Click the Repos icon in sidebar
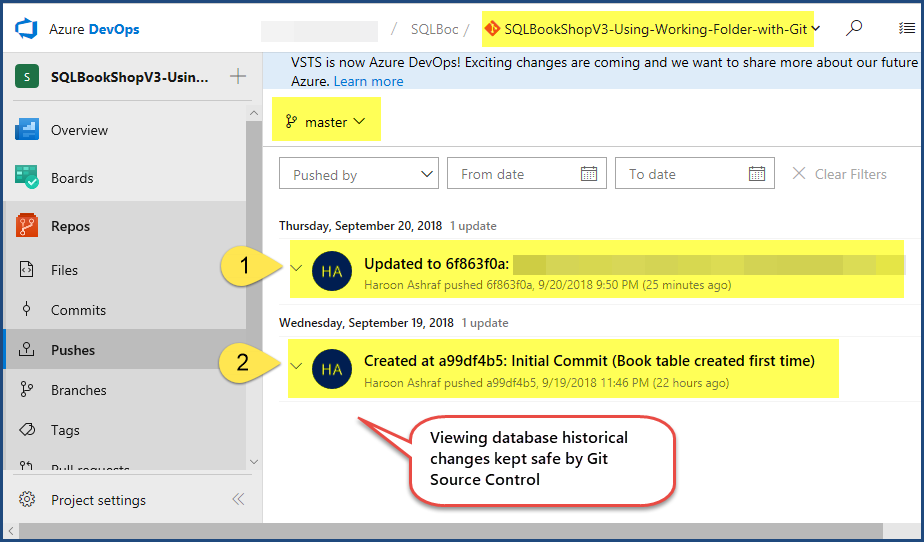This screenshot has width=924, height=542. click(27, 226)
